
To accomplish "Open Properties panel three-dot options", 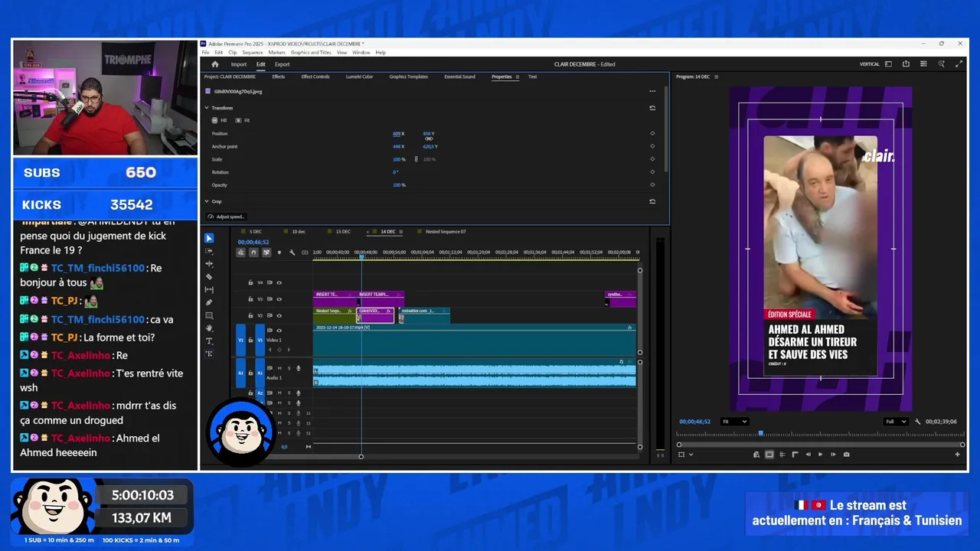I will [x=652, y=91].
